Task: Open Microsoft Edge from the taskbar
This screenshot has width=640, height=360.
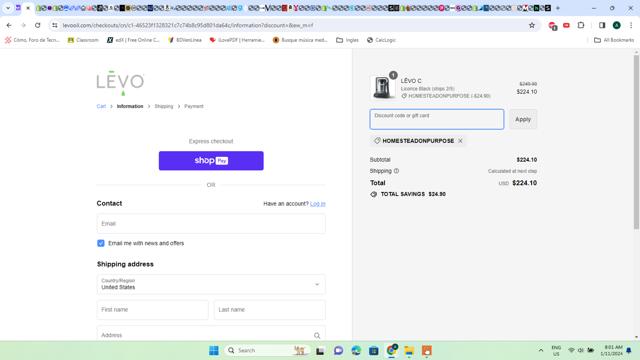Action: (x=356, y=351)
